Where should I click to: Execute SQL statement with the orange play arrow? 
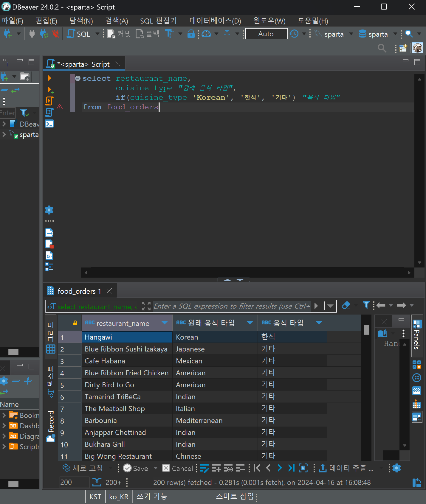tap(49, 78)
